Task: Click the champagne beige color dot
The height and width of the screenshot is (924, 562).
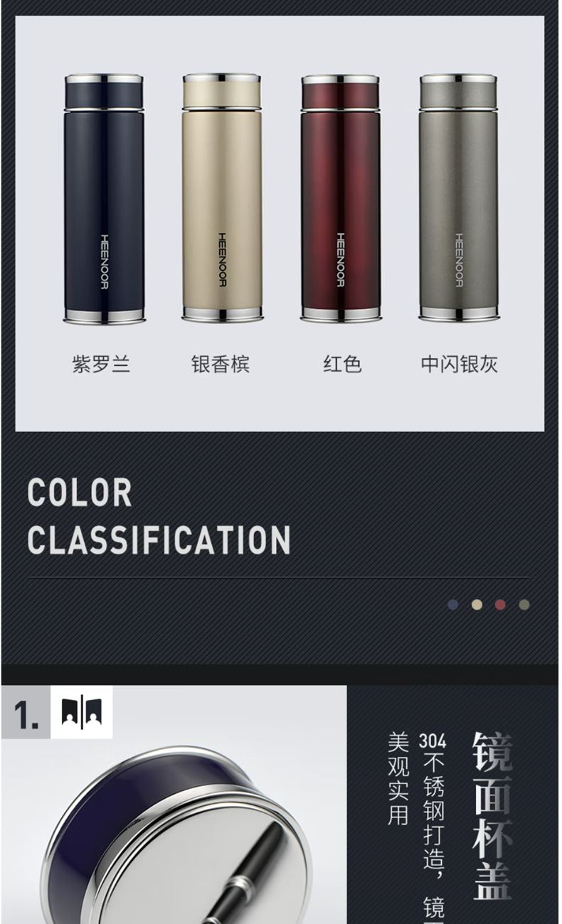Action: click(477, 605)
